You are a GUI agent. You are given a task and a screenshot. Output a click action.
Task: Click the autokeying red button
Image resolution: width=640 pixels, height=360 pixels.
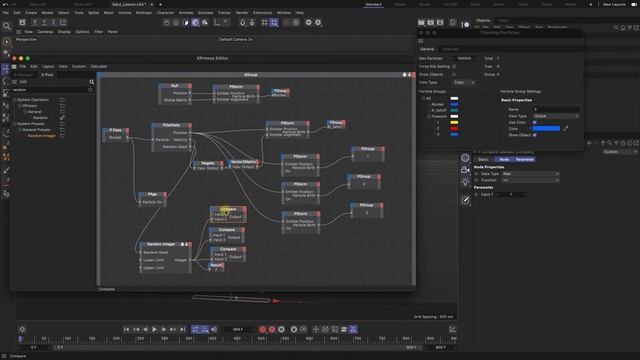(x=272, y=329)
